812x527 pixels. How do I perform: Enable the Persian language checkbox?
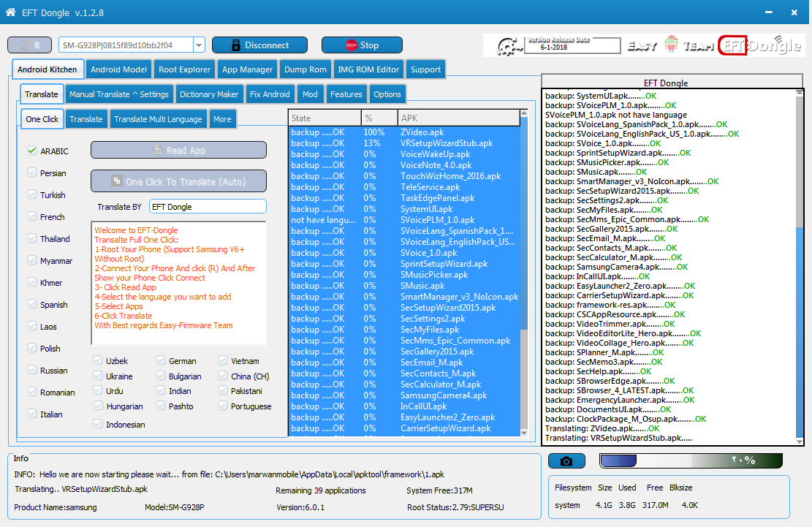point(32,172)
